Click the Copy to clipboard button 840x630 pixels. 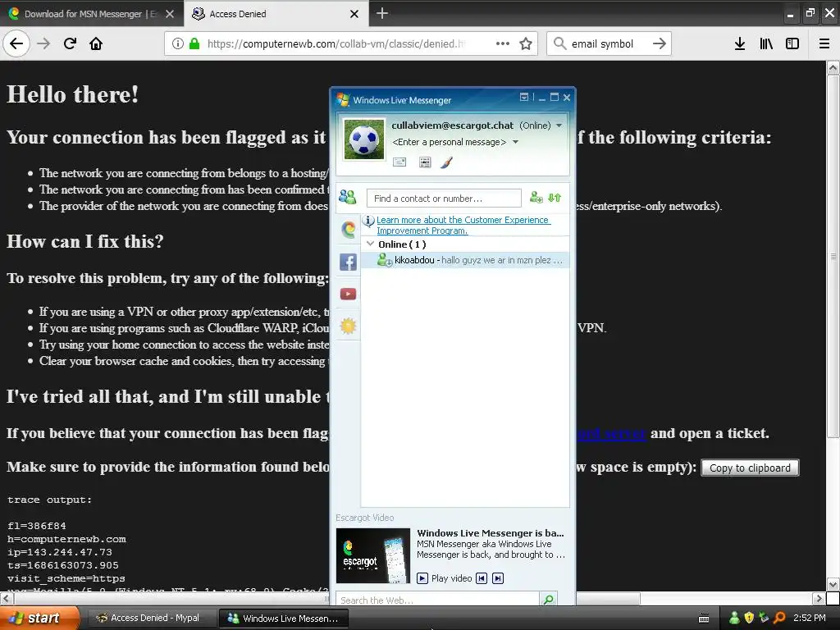[750, 468]
